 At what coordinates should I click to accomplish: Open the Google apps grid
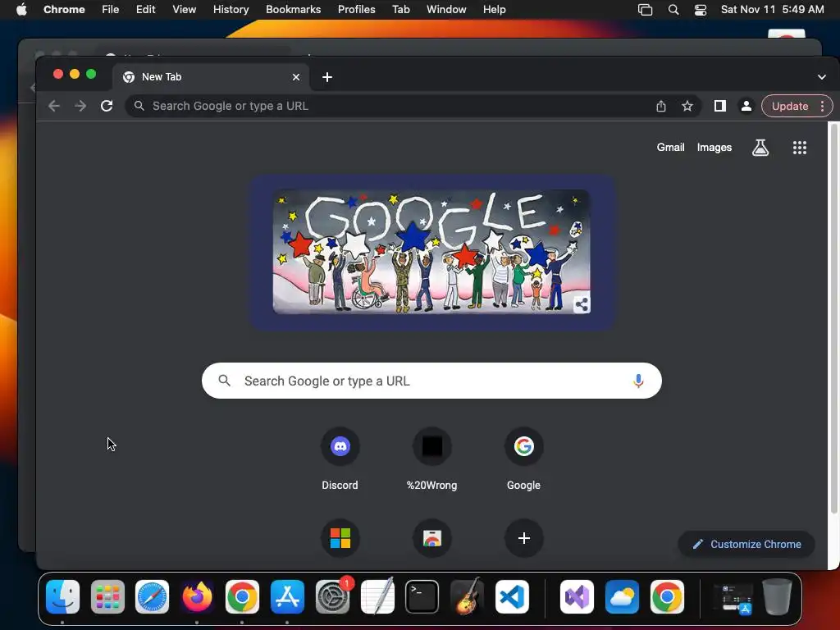[x=799, y=148]
